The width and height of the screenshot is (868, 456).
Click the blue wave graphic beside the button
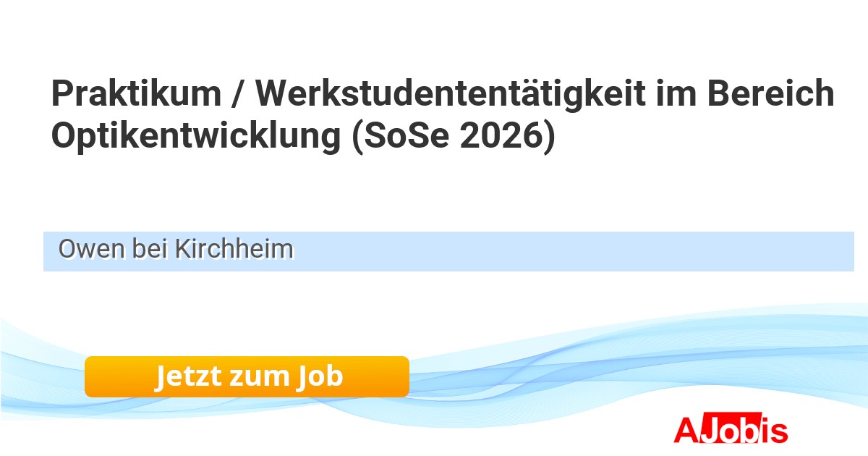579,369
